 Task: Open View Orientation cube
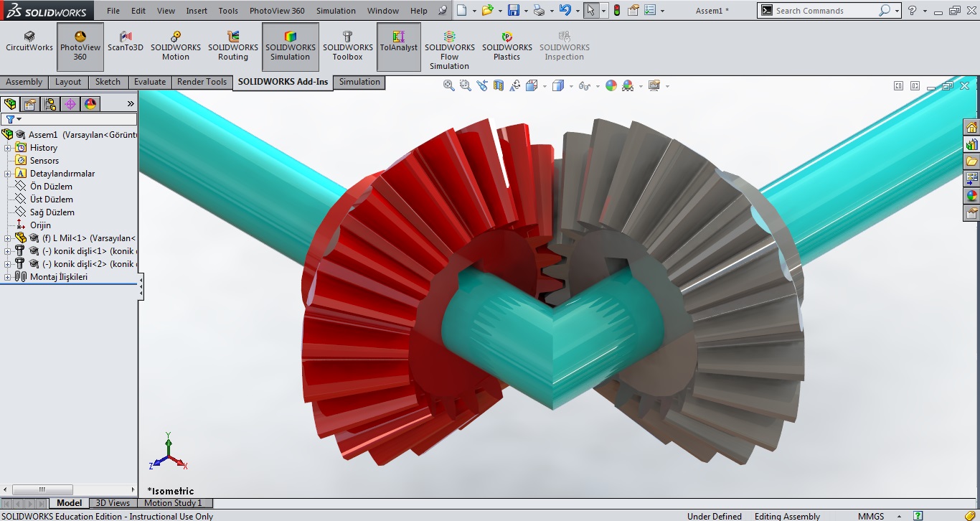pos(532,85)
